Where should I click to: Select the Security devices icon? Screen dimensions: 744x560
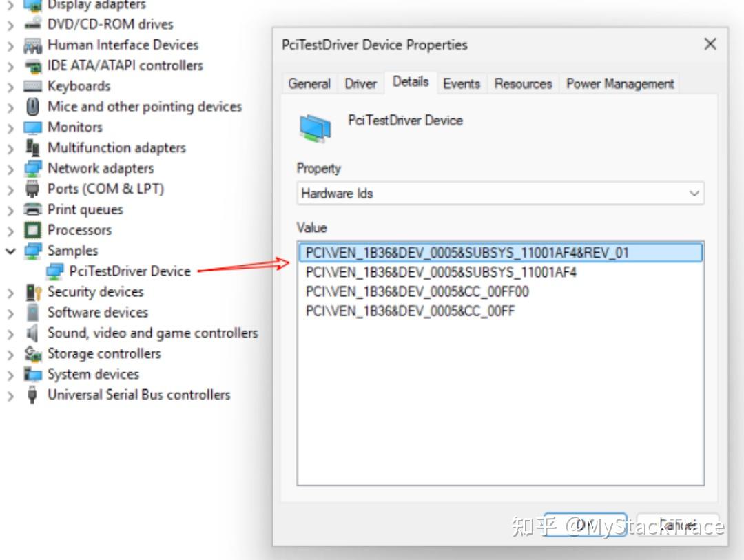click(31, 291)
